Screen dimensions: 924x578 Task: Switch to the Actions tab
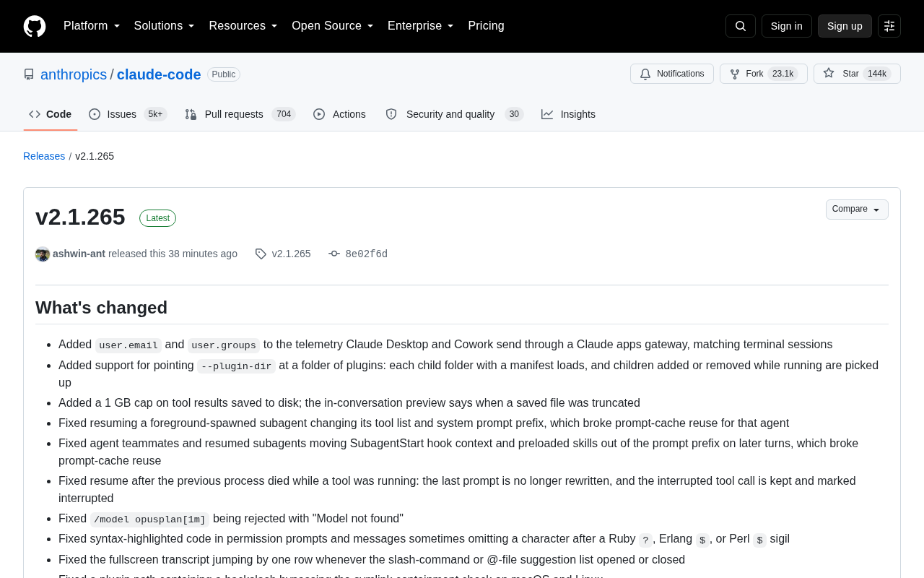click(x=339, y=114)
